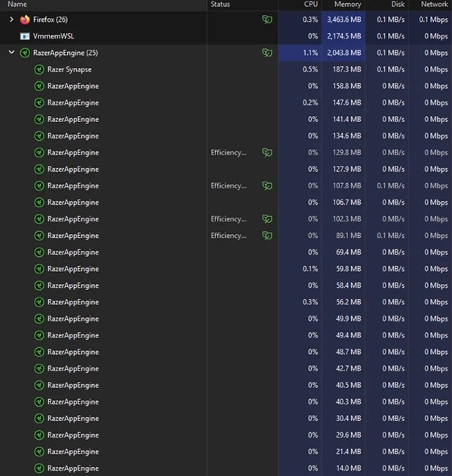This screenshot has height=476, width=452.
Task: Click leaf icon beside 89.1 MB process
Action: [267, 236]
